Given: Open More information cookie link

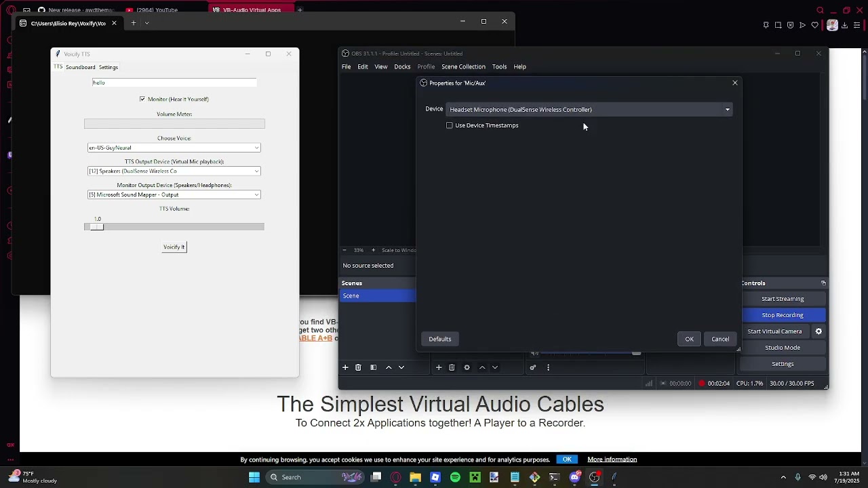Looking at the screenshot, I should pos(612,460).
